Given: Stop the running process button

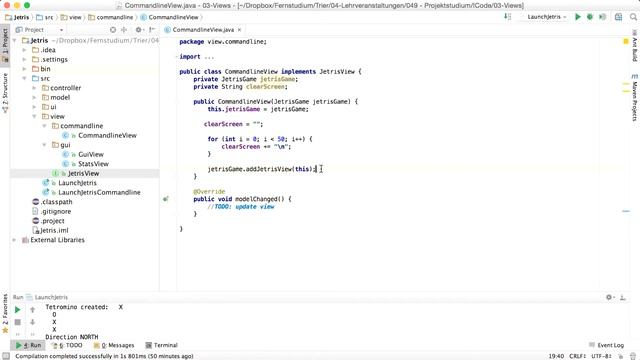Looking at the screenshot, I should [x=18, y=322].
